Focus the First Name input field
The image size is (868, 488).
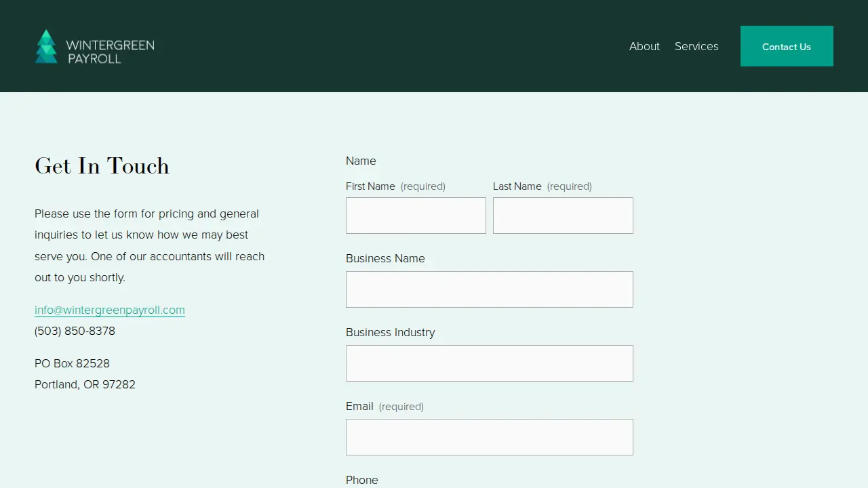pos(416,216)
